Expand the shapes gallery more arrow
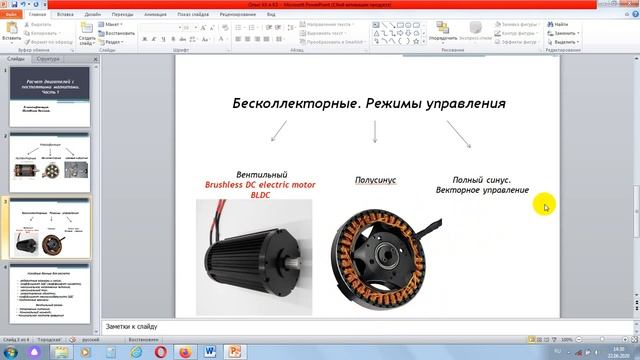 [423, 42]
